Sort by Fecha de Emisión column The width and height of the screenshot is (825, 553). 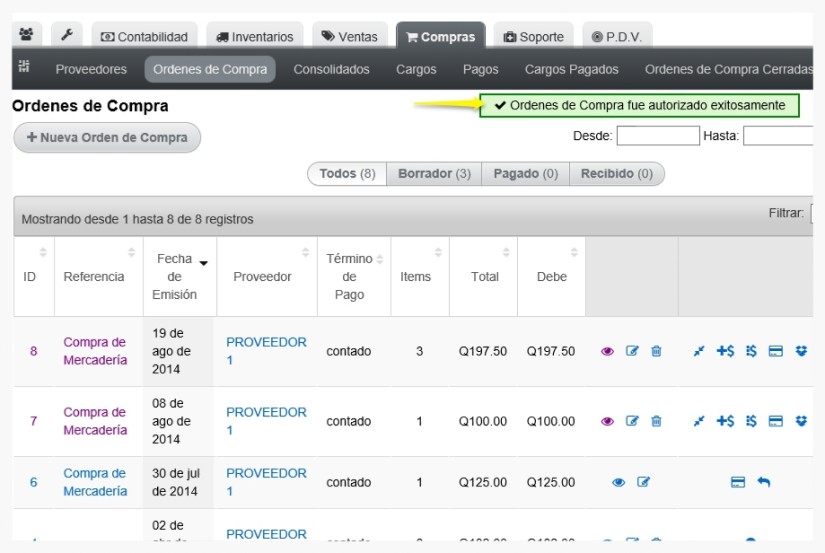(x=180, y=276)
